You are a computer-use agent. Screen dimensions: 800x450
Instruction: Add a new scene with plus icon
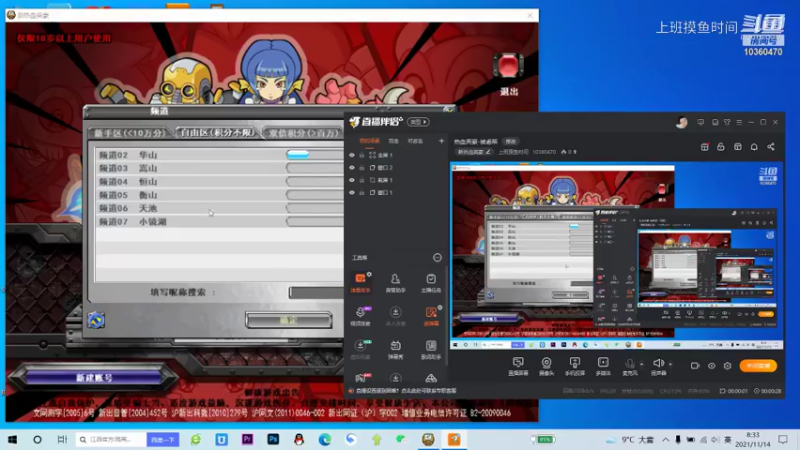(x=441, y=141)
